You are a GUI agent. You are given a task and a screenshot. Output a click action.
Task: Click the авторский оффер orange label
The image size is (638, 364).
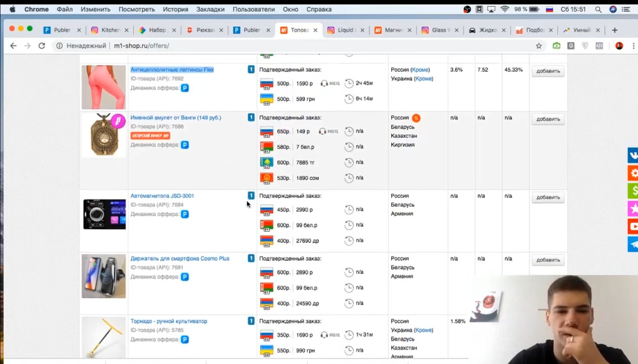(150, 136)
